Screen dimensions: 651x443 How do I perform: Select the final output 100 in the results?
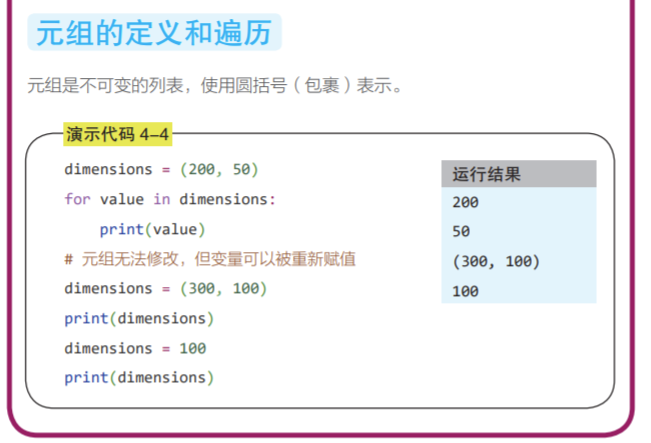click(x=466, y=291)
